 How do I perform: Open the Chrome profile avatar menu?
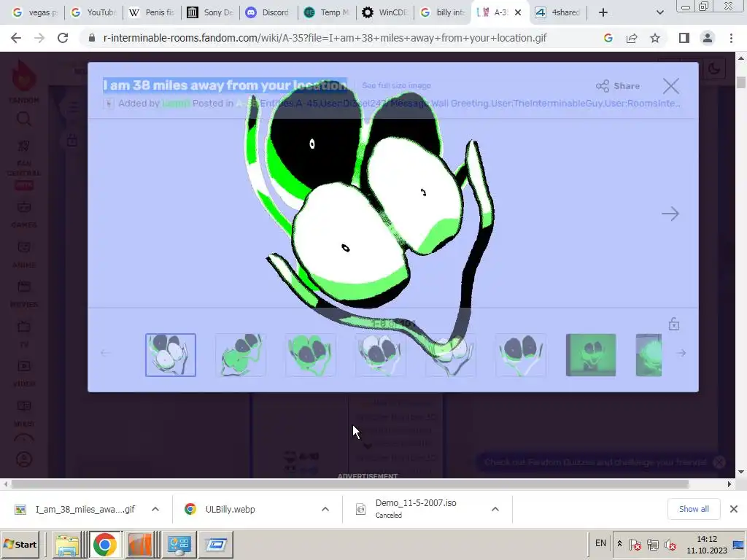point(708,38)
